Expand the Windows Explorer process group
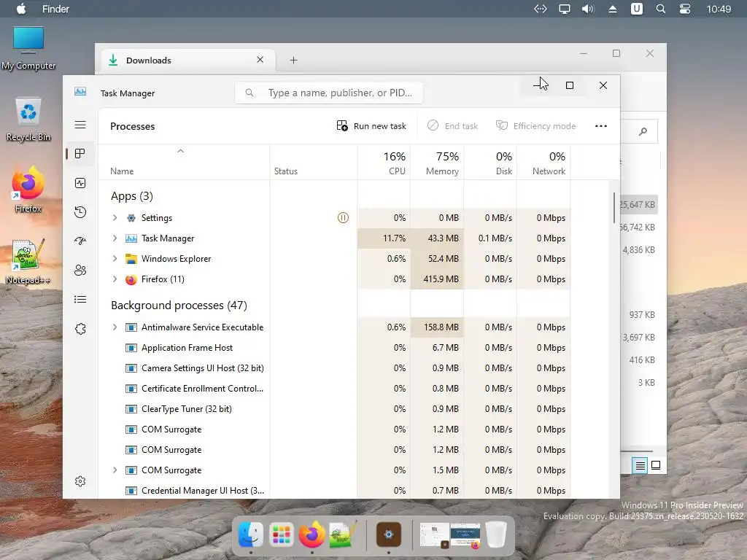The height and width of the screenshot is (560, 747). (x=115, y=259)
